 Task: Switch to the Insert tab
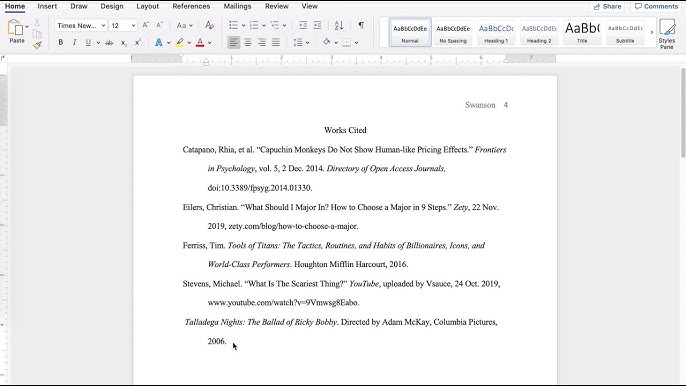coord(47,6)
